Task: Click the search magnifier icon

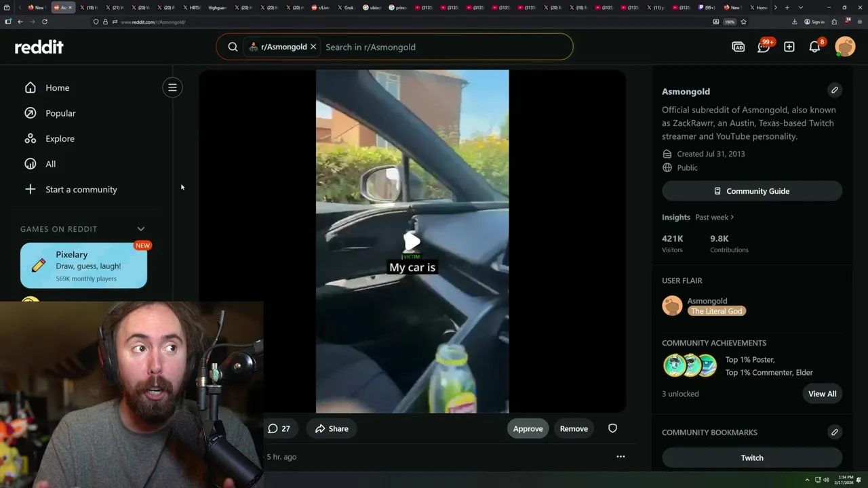Action: 233,47
